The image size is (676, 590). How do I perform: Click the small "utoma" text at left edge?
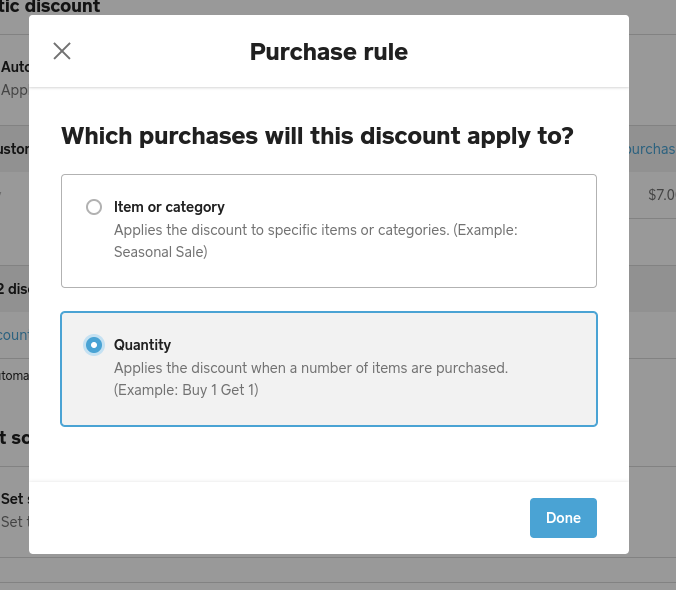(x=14, y=376)
